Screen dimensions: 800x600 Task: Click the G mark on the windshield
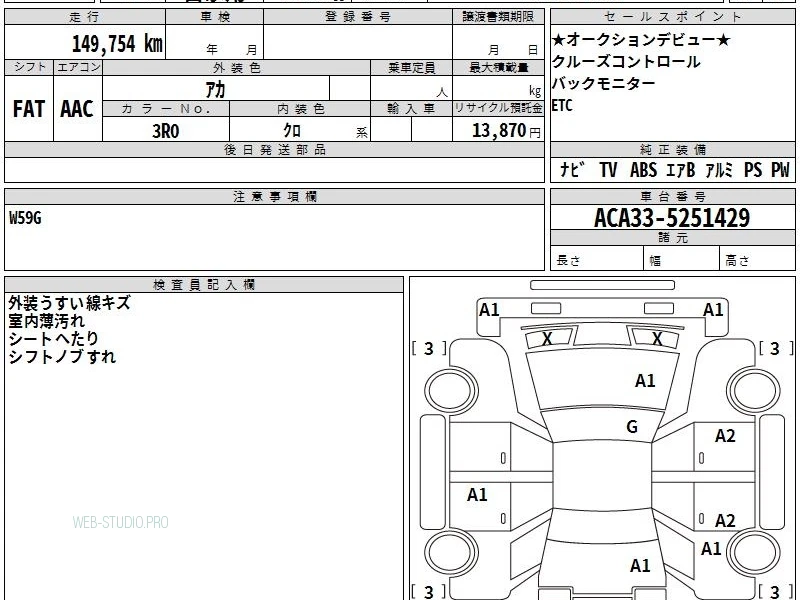pyautogui.click(x=632, y=427)
